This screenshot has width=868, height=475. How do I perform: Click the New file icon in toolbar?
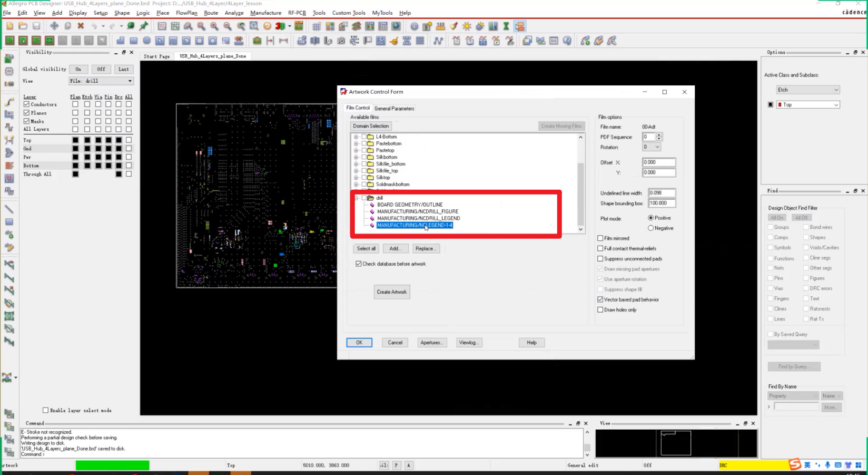(9, 26)
